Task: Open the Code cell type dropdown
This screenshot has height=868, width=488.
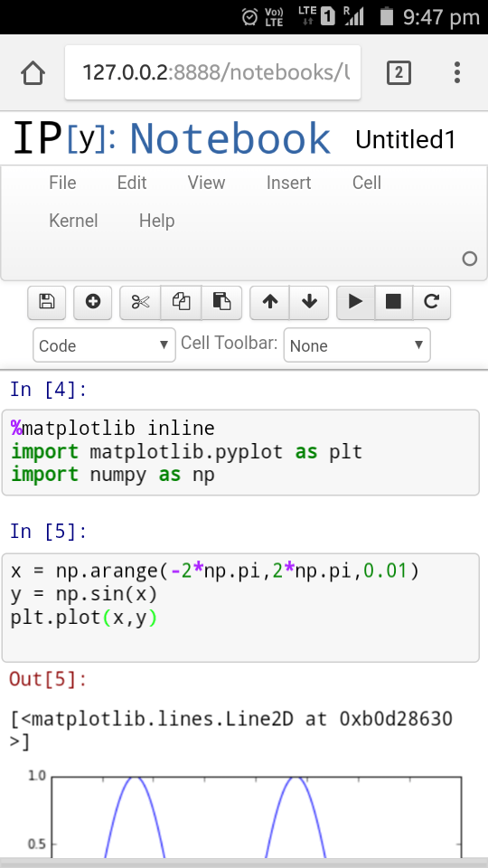Action: [104, 345]
